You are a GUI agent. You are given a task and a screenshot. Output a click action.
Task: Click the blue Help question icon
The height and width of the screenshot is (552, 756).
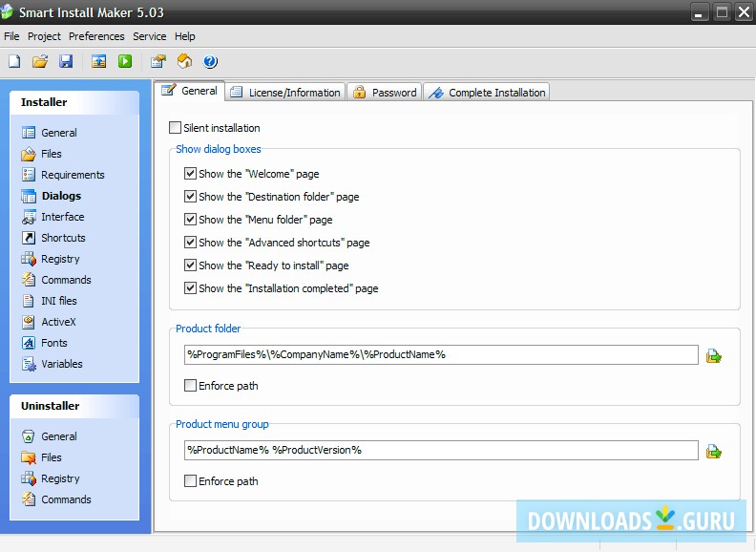pos(210,61)
